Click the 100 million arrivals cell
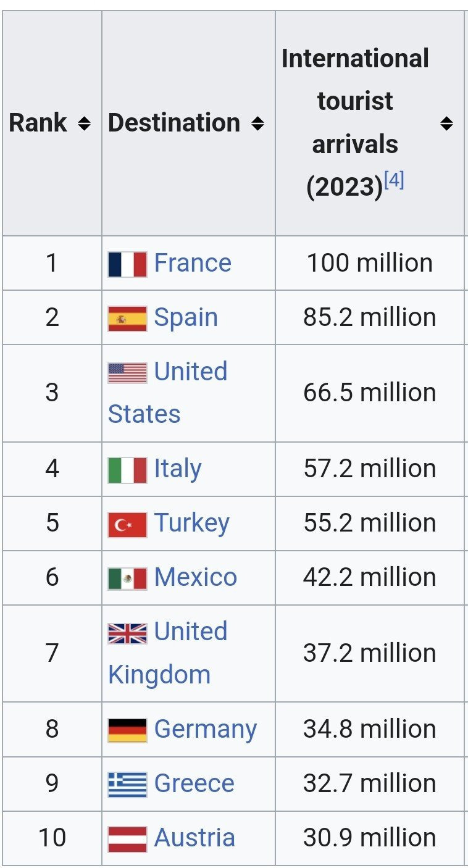Image resolution: width=468 pixels, height=868 pixels. coord(369,263)
